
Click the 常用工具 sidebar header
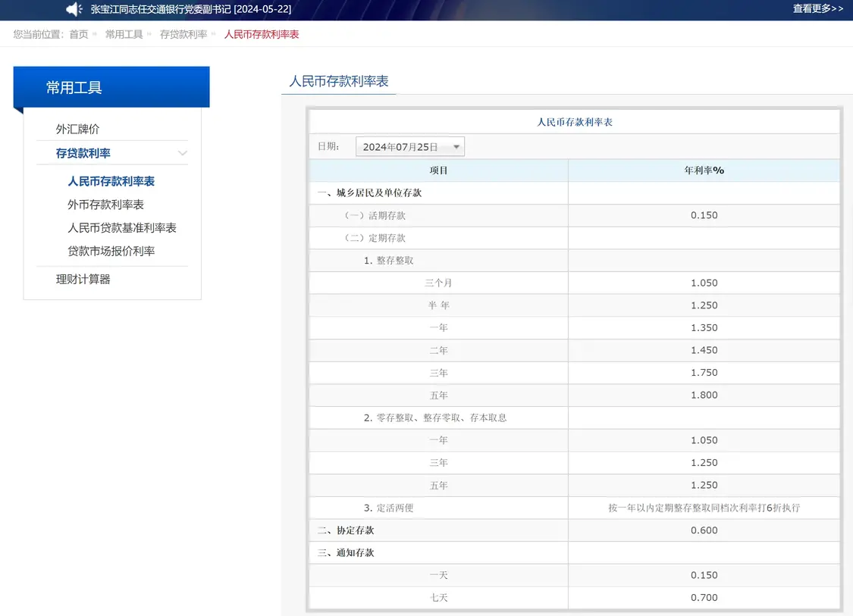[x=74, y=87]
